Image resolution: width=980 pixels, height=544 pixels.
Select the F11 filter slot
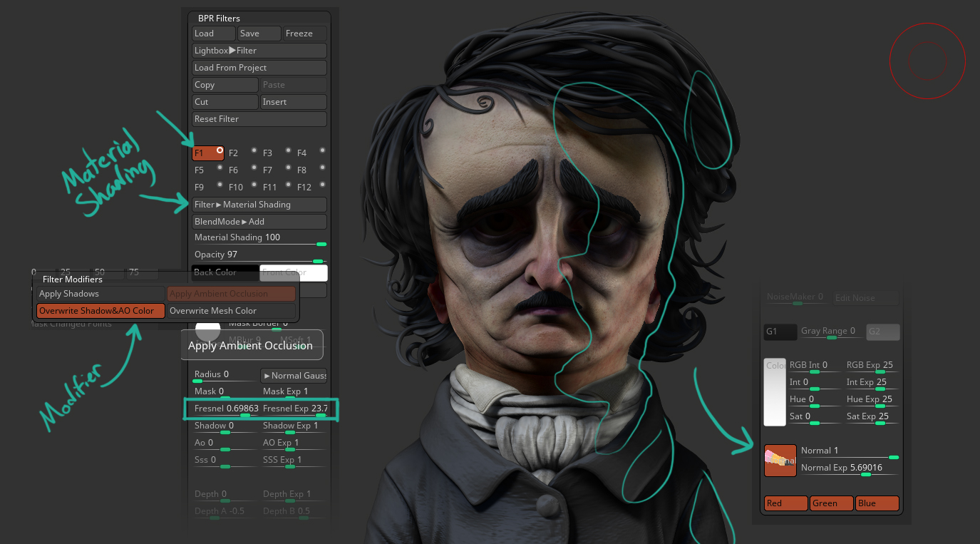(272, 187)
